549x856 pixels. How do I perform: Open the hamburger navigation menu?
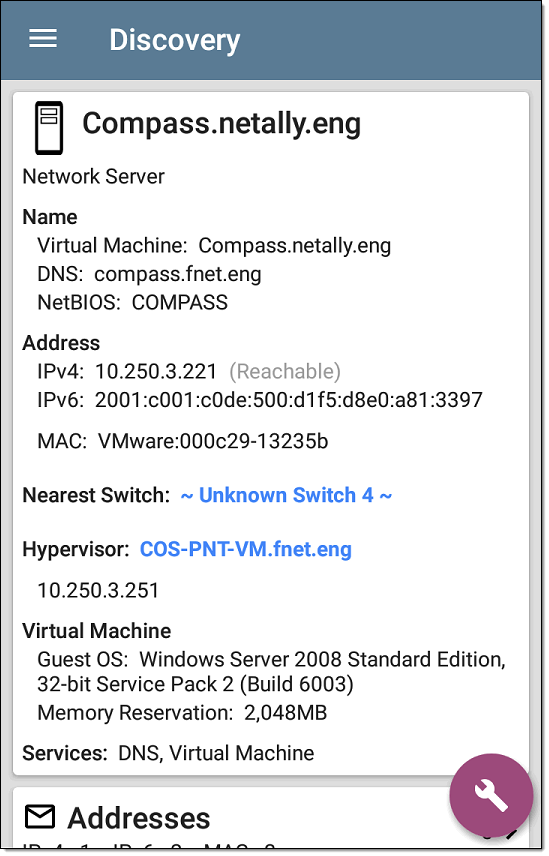pos(43,39)
